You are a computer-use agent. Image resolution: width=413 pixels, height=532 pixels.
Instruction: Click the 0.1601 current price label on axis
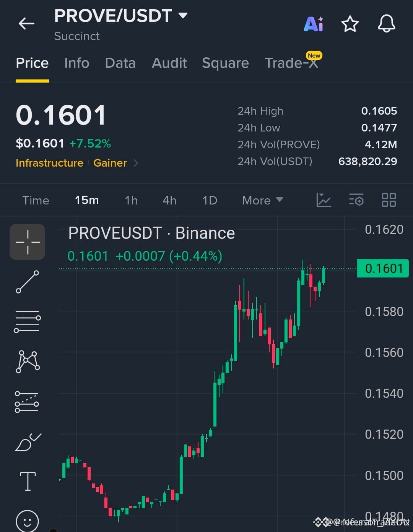click(x=383, y=268)
